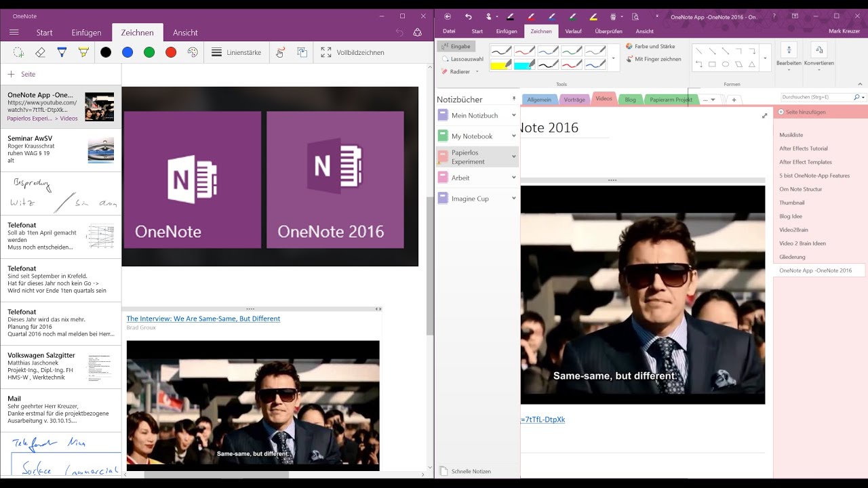Select the blue pen tool in OneNote app
This screenshot has height=488, width=868.
62,52
